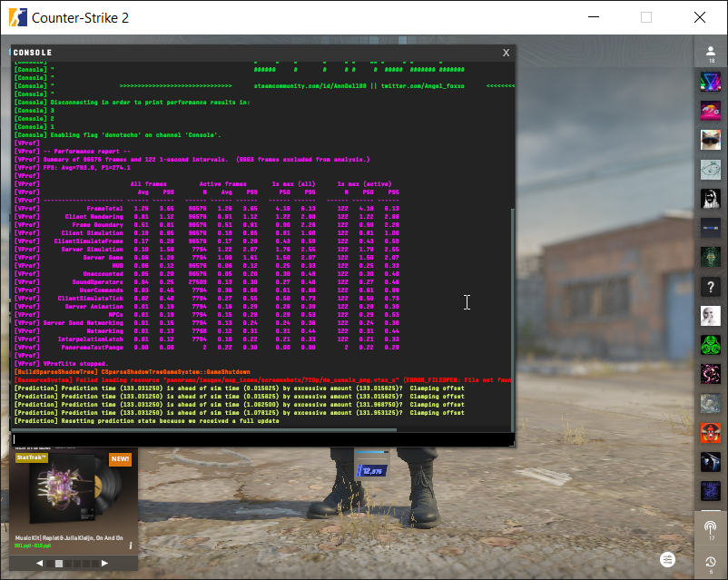The height and width of the screenshot is (580, 728).
Task: Click the round filter sliders icon
Action: pyautogui.click(x=667, y=559)
